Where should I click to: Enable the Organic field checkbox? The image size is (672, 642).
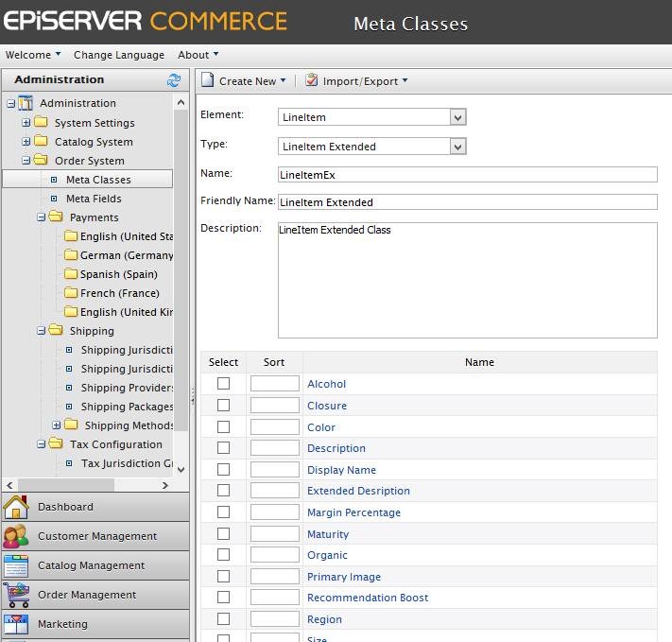click(223, 555)
